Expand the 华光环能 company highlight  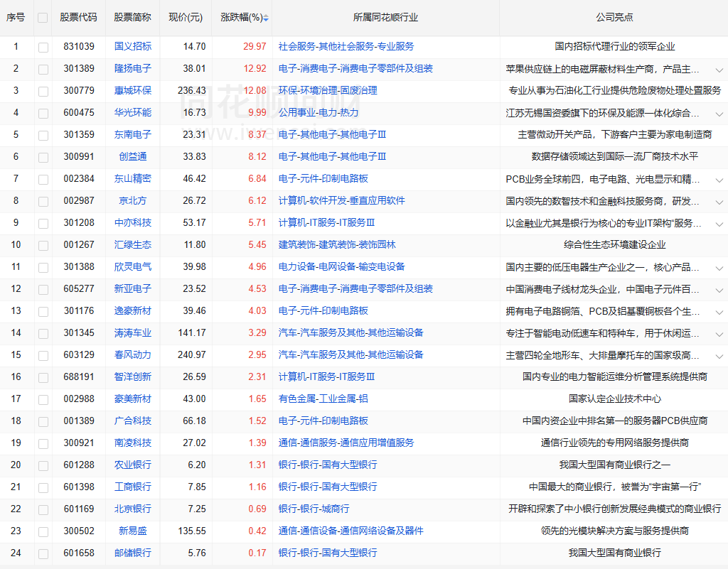tap(719, 114)
